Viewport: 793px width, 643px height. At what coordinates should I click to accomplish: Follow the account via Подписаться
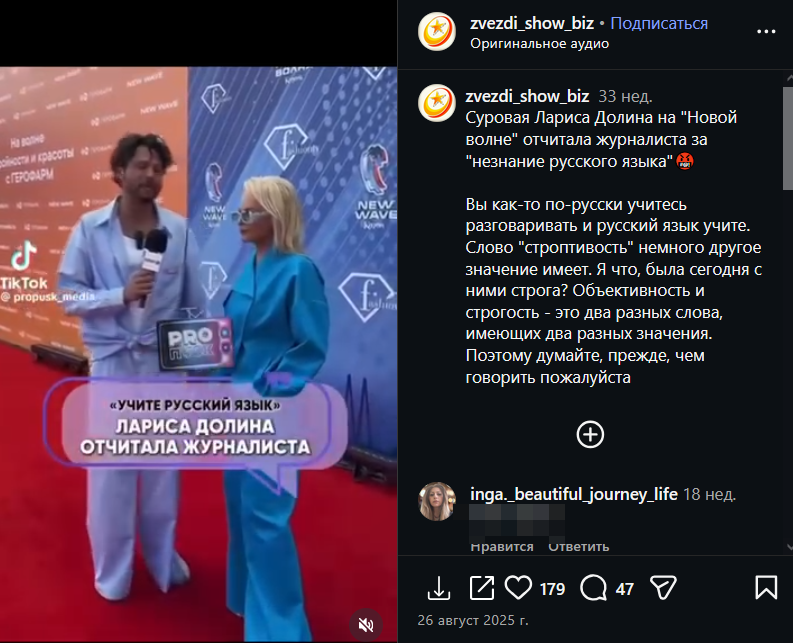[659, 23]
